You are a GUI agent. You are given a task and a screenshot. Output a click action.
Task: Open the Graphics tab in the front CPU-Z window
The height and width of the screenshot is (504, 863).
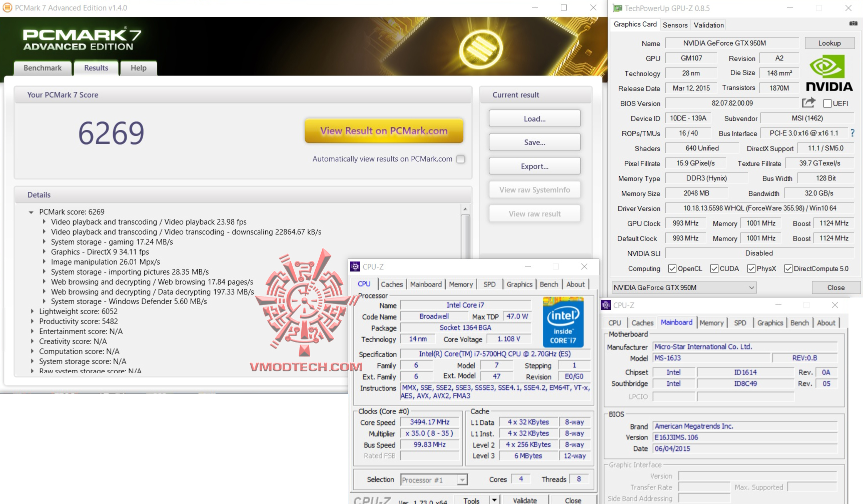[519, 284]
